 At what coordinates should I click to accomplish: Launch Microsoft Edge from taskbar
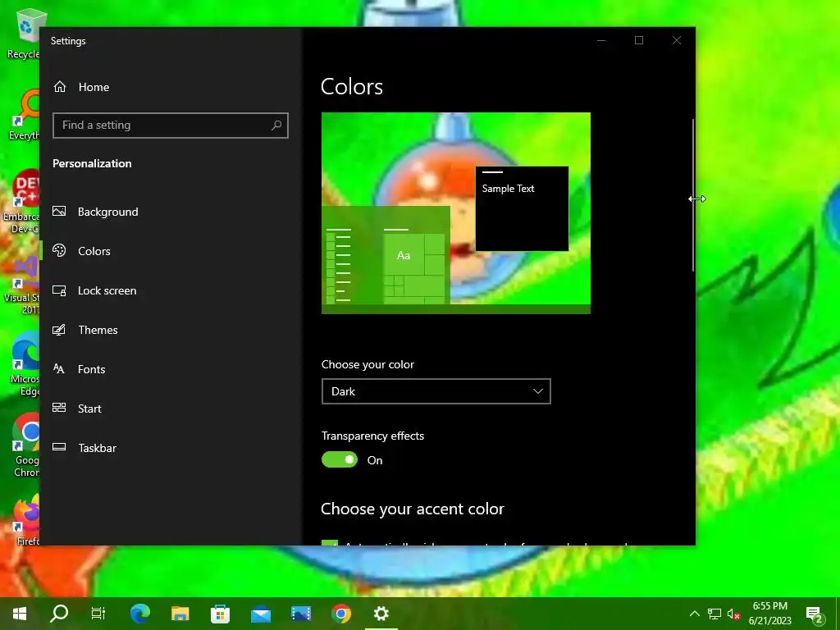(x=140, y=614)
